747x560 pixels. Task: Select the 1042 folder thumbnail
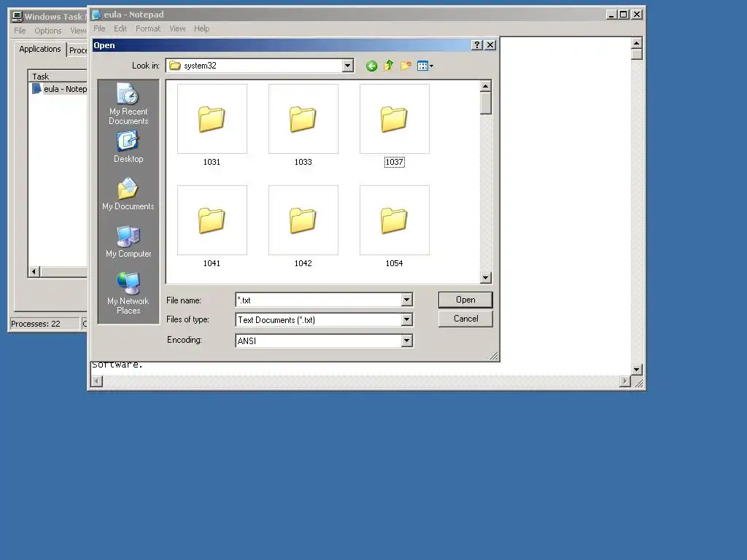303,220
